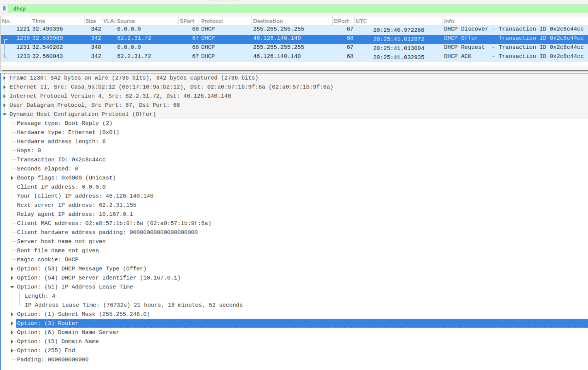Click the dhcp display filter field
Screen dimensions: 588x370
click(271, 9)
